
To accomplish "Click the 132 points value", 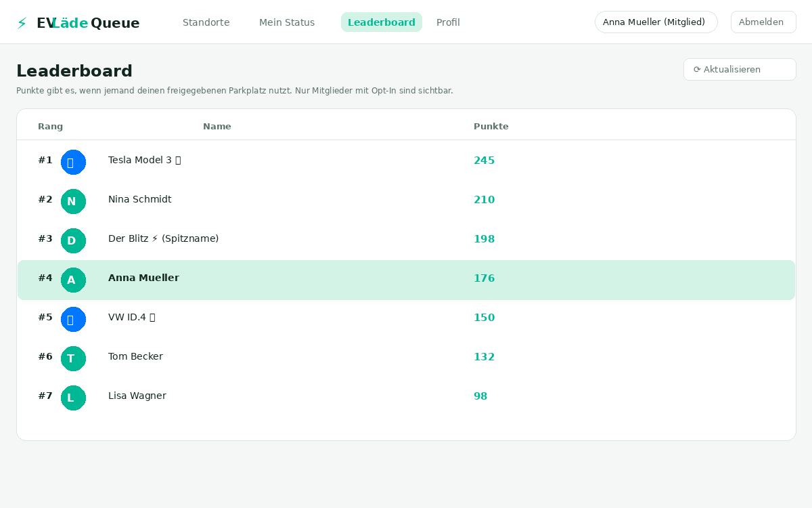I will [x=484, y=357].
